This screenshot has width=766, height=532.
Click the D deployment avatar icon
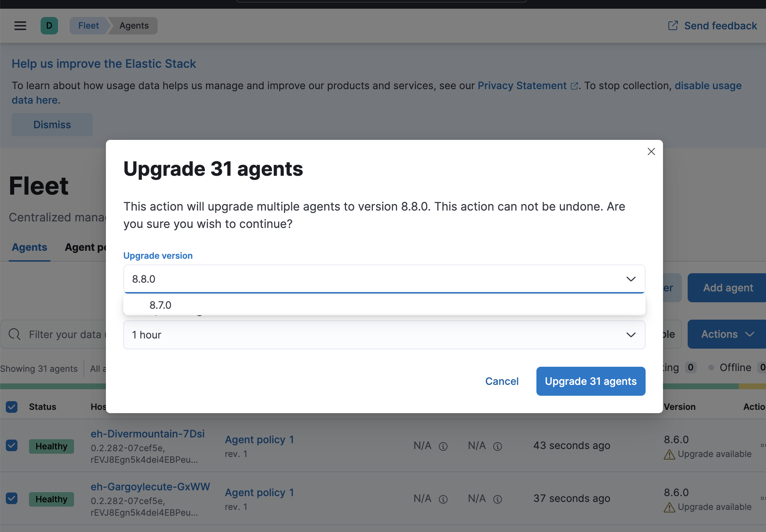coord(49,25)
